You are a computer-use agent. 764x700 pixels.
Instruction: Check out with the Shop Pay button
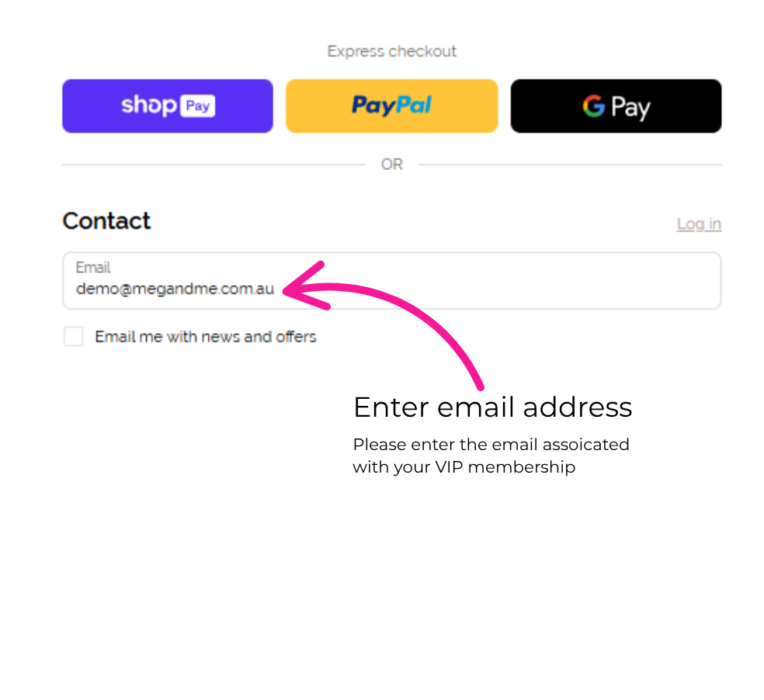coord(168,106)
